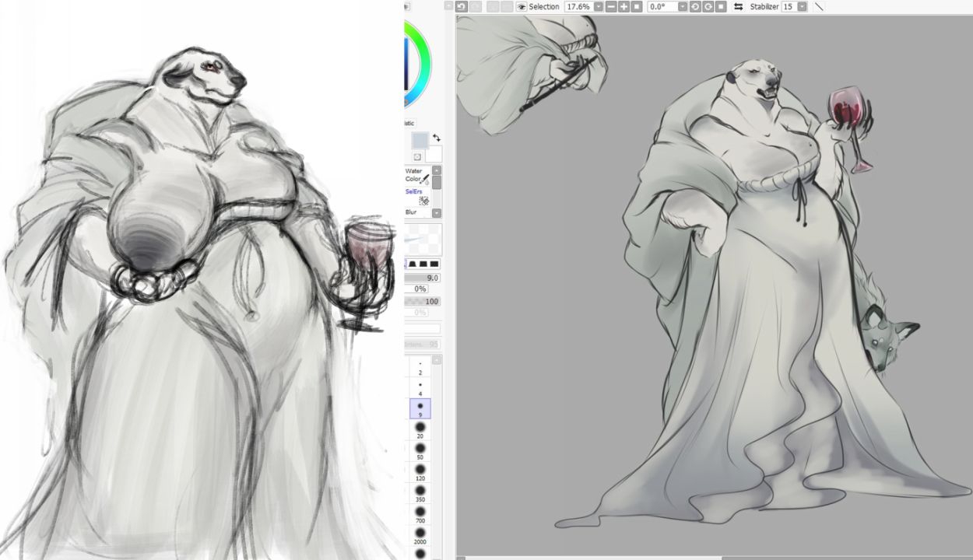Toggle the Selection visibility eye checkbox

point(522,6)
